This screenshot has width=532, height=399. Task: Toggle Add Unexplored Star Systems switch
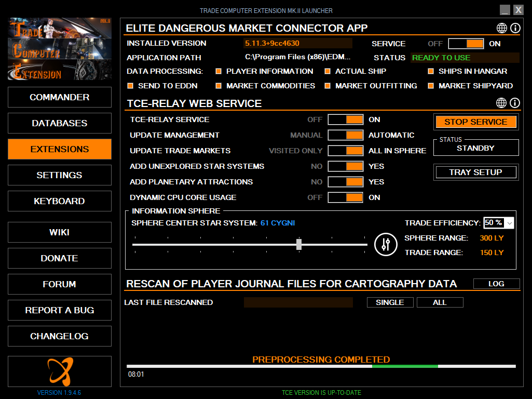[x=345, y=166]
